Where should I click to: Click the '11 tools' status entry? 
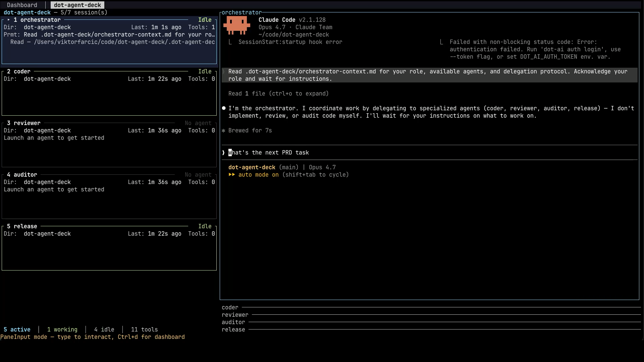(145, 329)
